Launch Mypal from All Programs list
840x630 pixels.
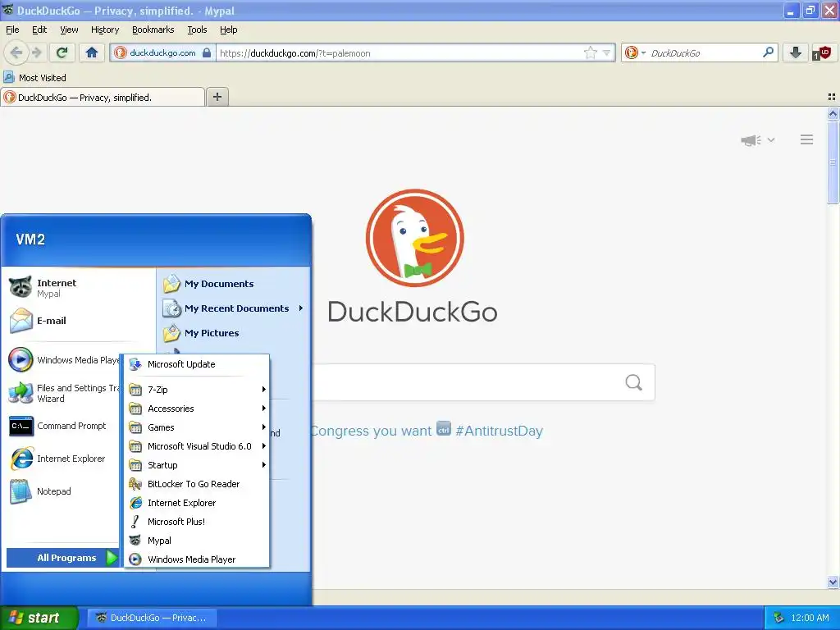[x=197, y=541]
